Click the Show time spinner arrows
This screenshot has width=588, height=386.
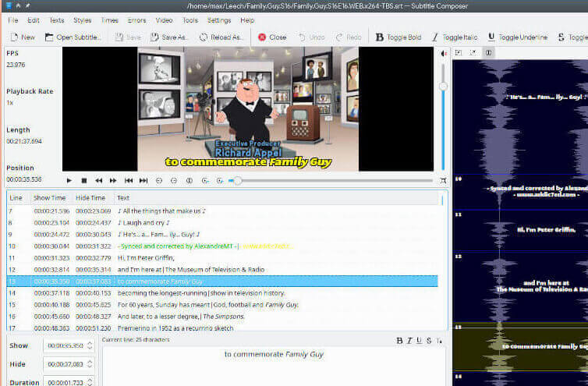[90, 345]
